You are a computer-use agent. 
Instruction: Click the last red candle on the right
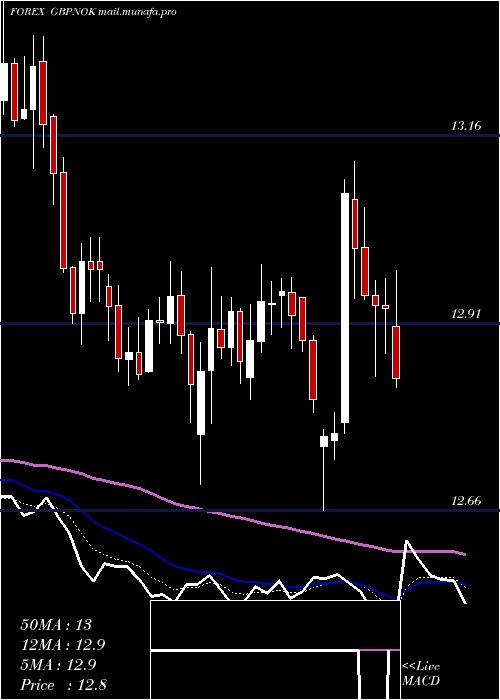tap(396, 352)
